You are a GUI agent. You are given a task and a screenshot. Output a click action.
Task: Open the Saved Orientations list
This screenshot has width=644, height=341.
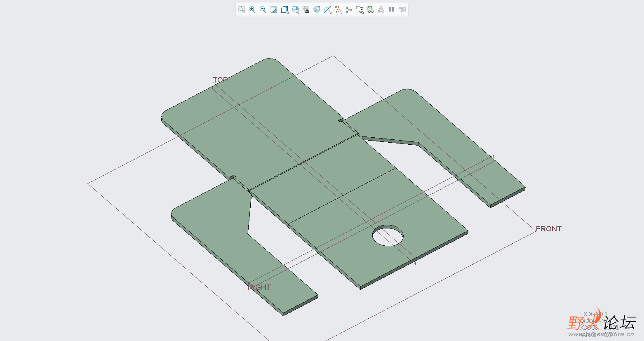click(295, 9)
